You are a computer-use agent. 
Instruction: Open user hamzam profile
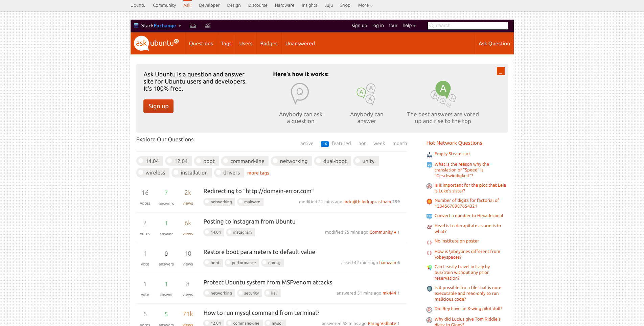(x=388, y=263)
